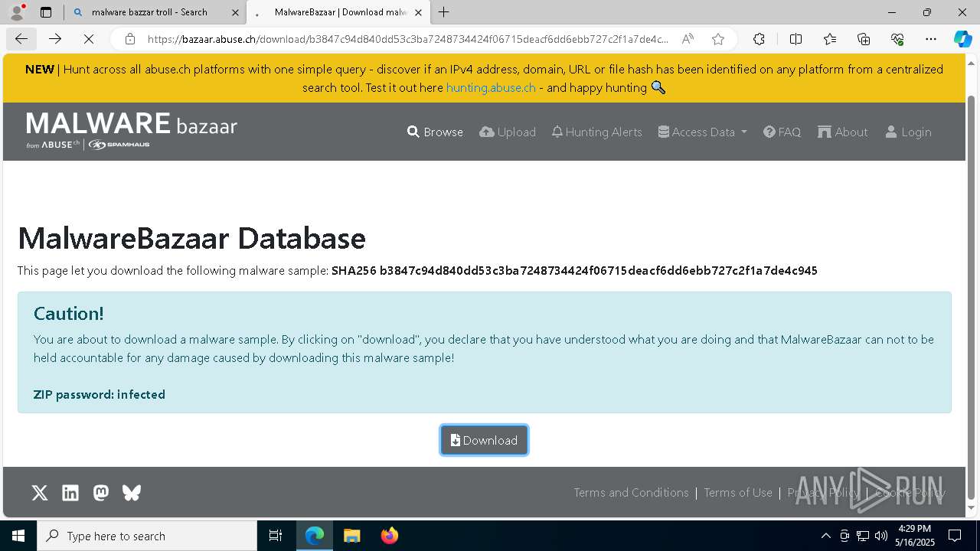This screenshot has height=551, width=980.
Task: Open Read aloud in address bar
Action: (x=688, y=39)
